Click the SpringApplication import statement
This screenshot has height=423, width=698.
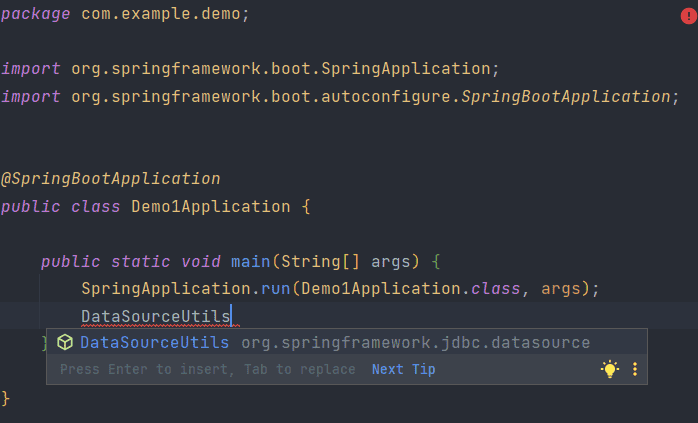pyautogui.click(x=250, y=69)
